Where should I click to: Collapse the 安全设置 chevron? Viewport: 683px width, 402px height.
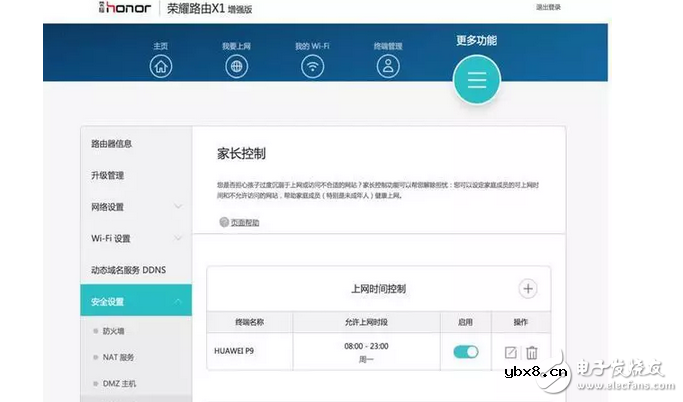pyautogui.click(x=178, y=301)
